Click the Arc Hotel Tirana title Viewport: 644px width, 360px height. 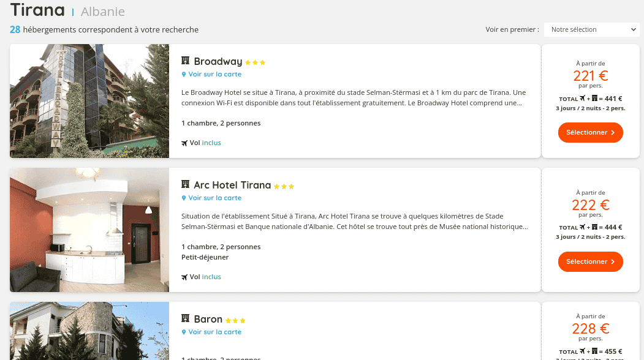(x=232, y=185)
